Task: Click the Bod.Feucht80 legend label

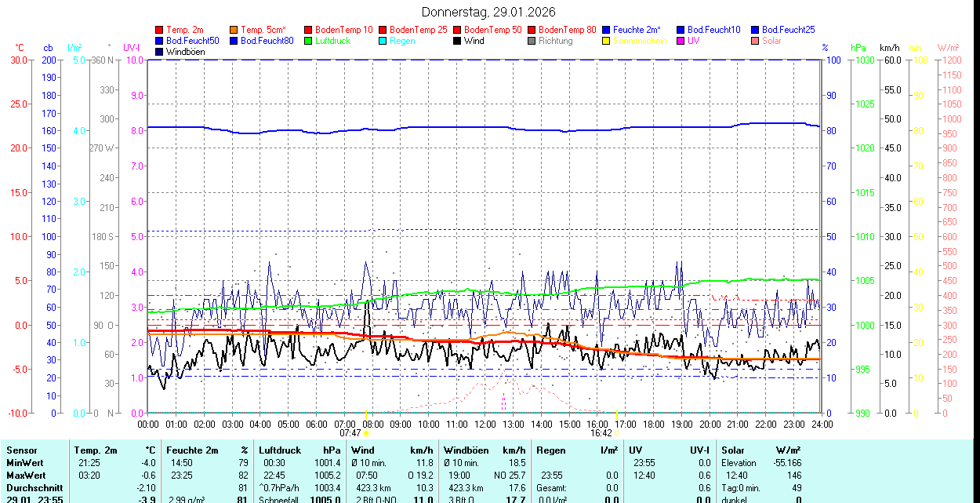Action: point(267,41)
